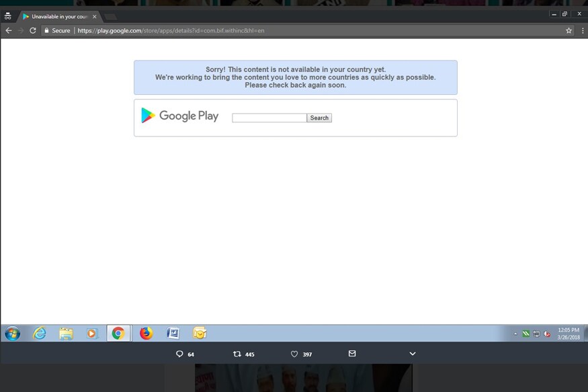Restore down the Chrome window
Screen dimensions: 588x392
564,14
